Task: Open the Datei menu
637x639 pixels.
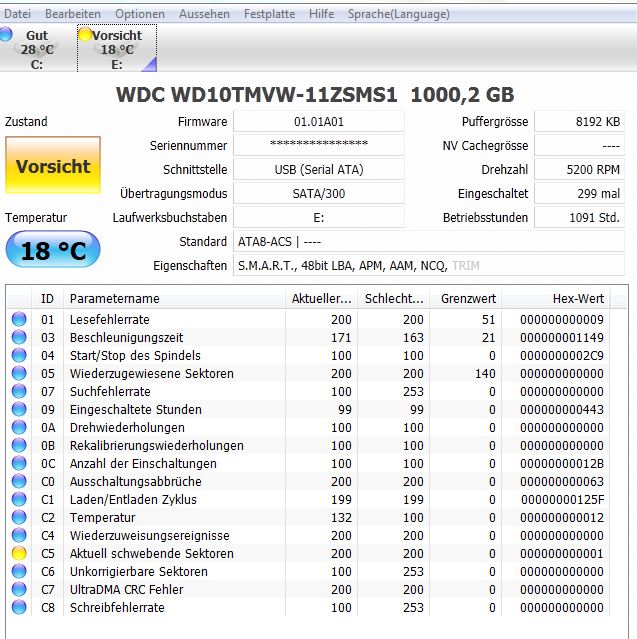Action: coord(18,14)
